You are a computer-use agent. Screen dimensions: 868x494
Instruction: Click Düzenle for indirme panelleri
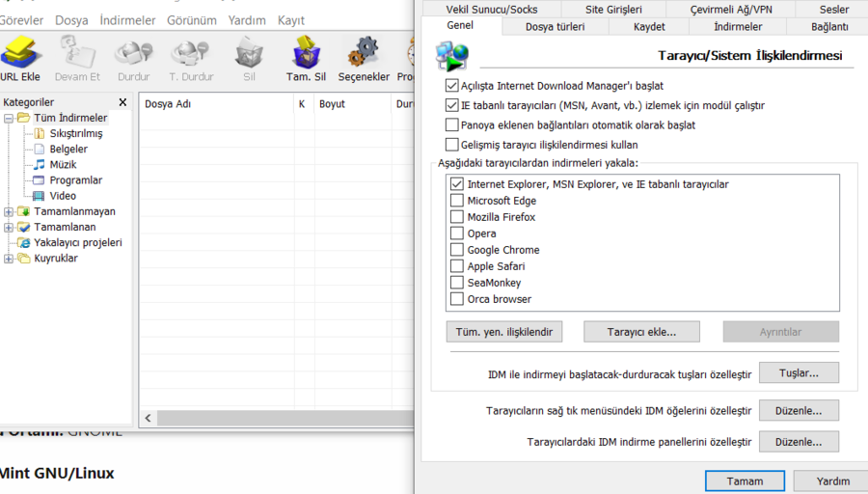coord(799,441)
